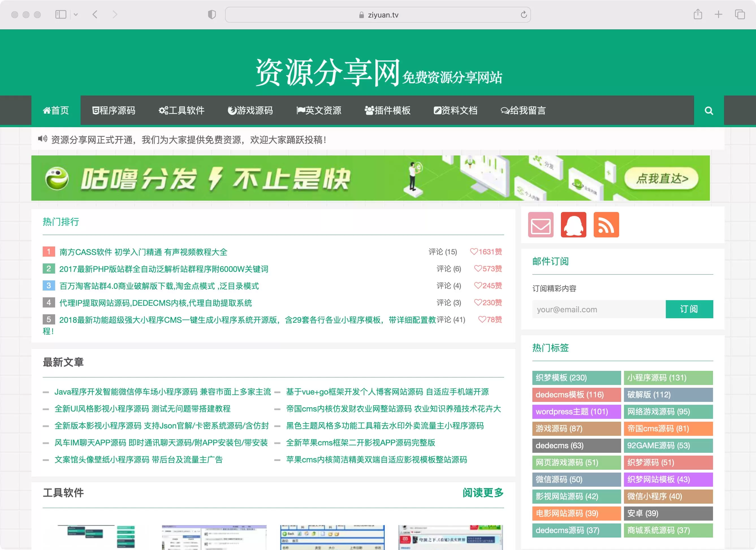Open the 英文资源 nav menu item
This screenshot has width=756, height=550.
tap(319, 111)
